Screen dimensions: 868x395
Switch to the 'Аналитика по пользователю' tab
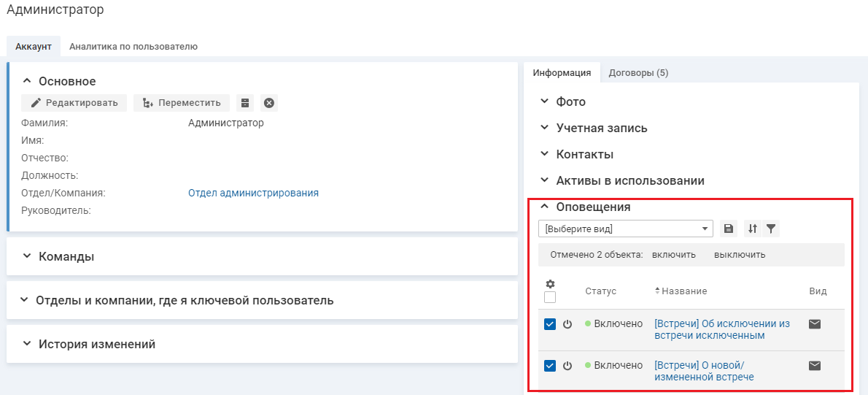pyautogui.click(x=133, y=46)
